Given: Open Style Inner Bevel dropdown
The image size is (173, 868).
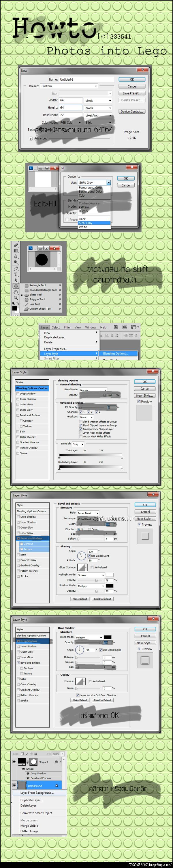Looking at the screenshot, I should 88,513.
